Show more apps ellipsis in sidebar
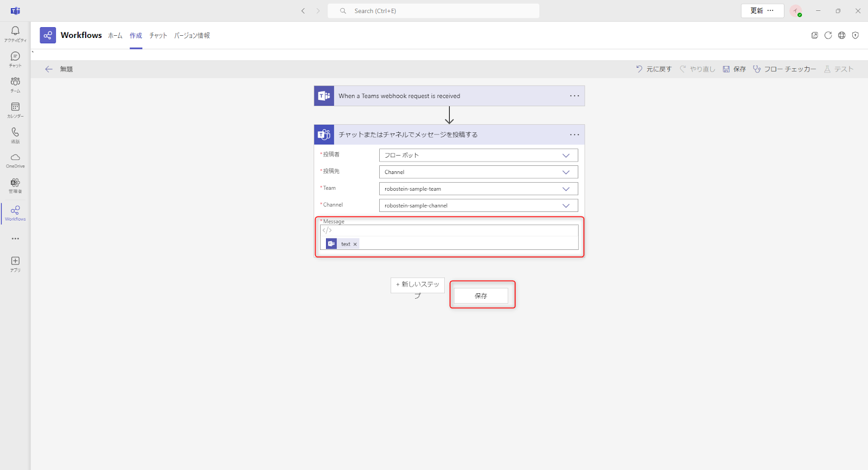868x470 pixels. click(x=15, y=239)
